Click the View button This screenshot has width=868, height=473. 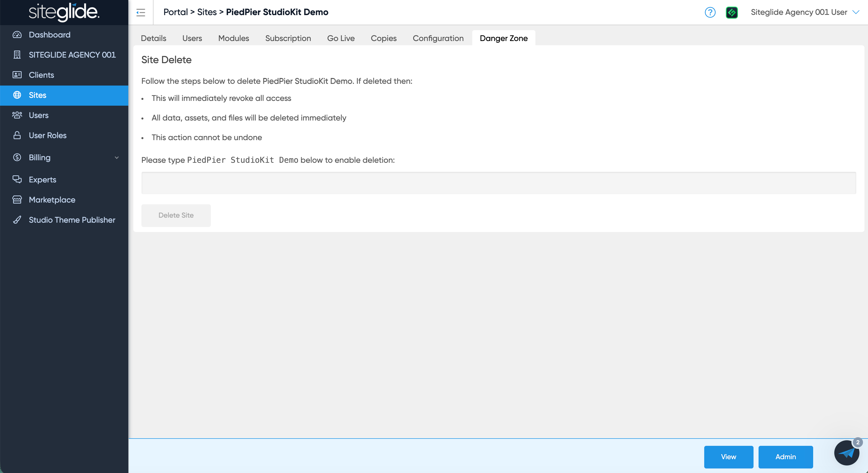(x=729, y=457)
